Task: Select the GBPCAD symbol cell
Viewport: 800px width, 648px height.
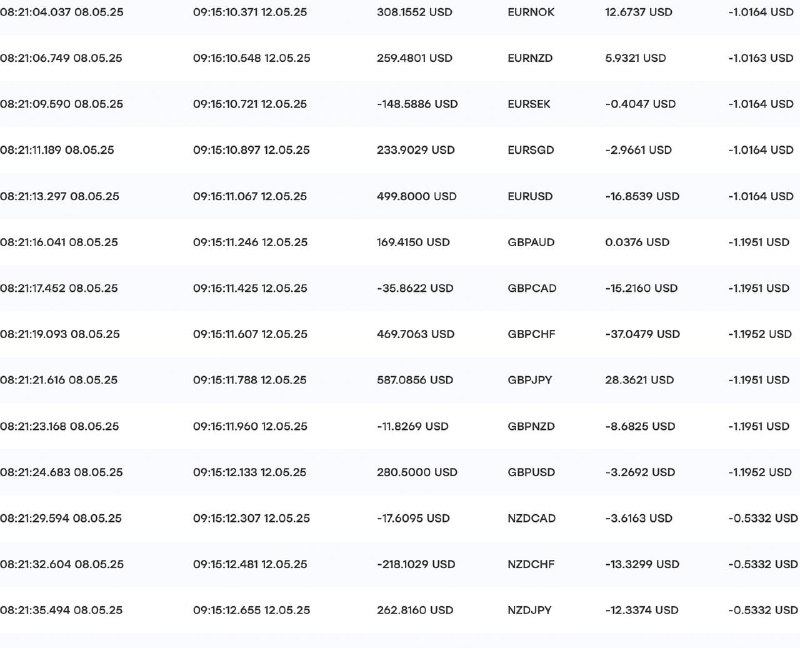Action: pyautogui.click(x=532, y=288)
